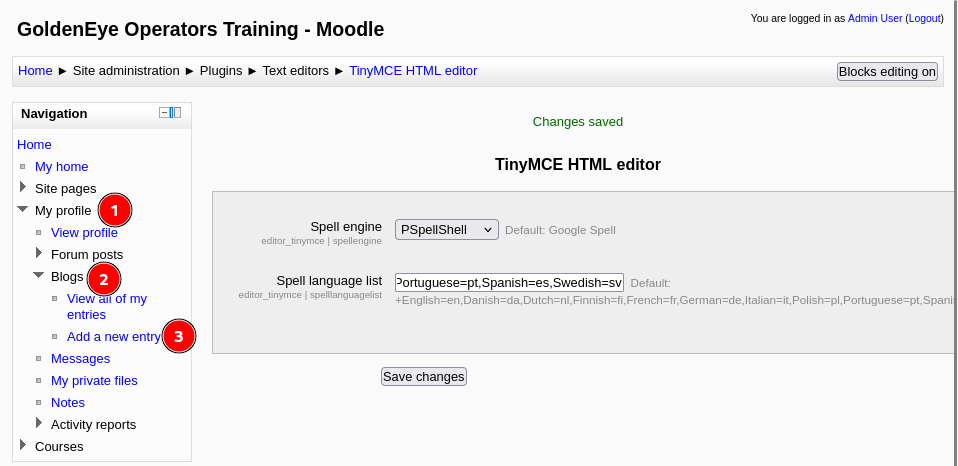Screen dimensions: 958x466
Task: Click the Spell engine label
Action: (x=346, y=227)
